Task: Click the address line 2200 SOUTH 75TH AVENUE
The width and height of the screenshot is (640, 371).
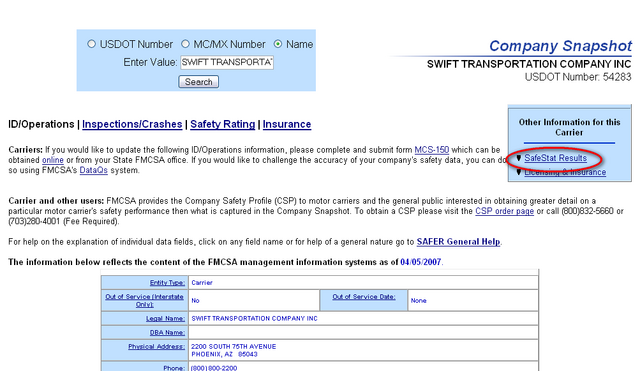Action: click(233, 347)
